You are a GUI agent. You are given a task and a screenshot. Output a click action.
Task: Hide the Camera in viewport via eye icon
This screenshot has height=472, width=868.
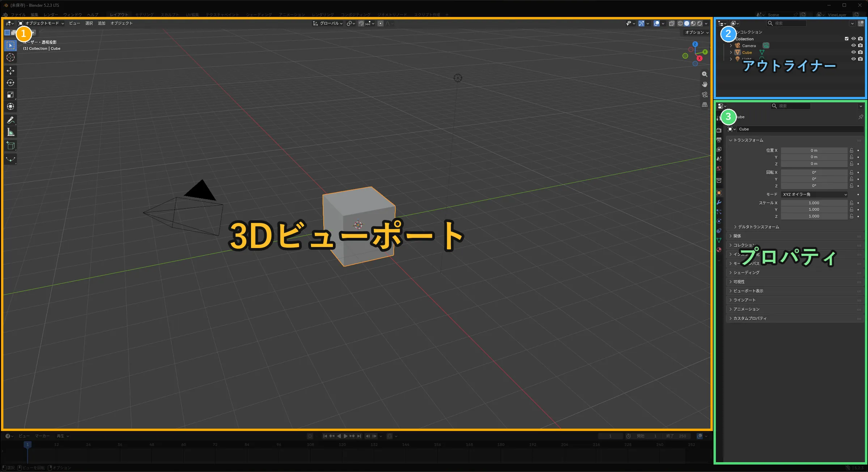[x=854, y=46]
